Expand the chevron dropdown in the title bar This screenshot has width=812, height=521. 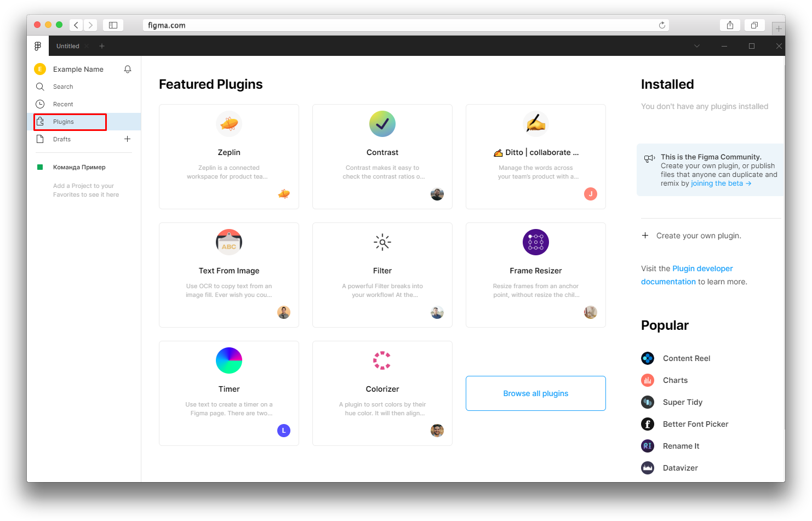(x=697, y=46)
